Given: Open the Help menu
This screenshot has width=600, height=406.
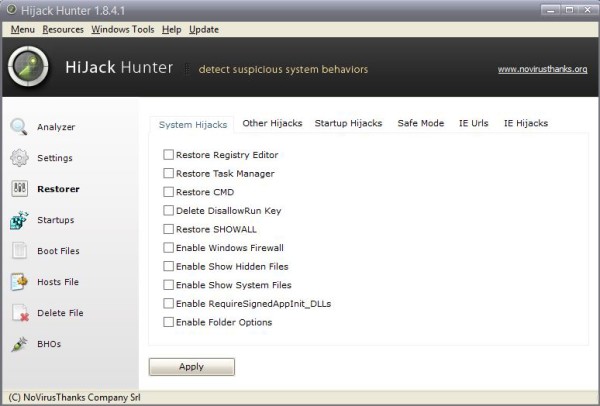Looking at the screenshot, I should pos(171,29).
